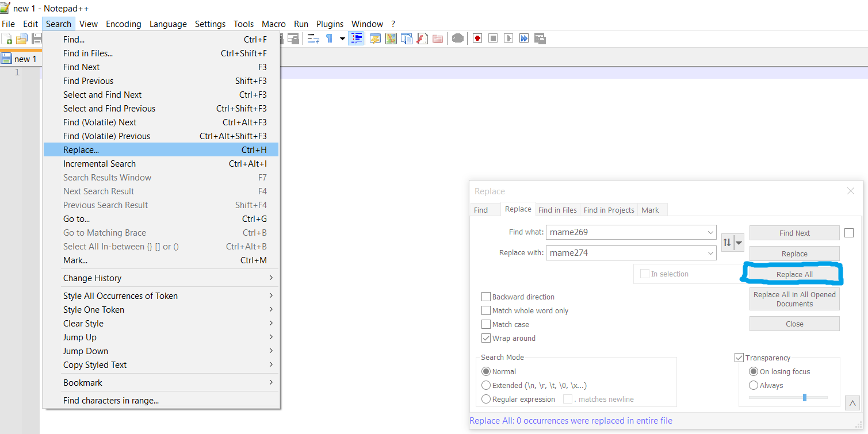Select the Normal search mode
The width and height of the screenshot is (868, 434).
[486, 372]
